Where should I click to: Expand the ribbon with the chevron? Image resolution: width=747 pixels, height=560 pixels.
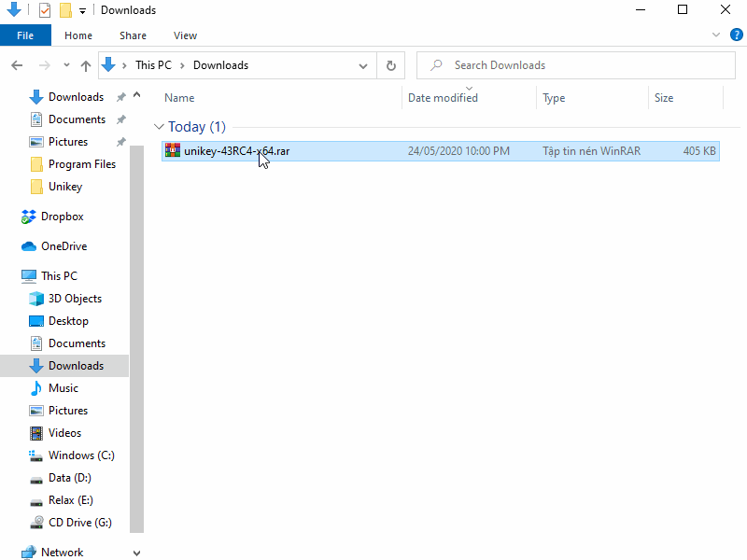(x=716, y=35)
